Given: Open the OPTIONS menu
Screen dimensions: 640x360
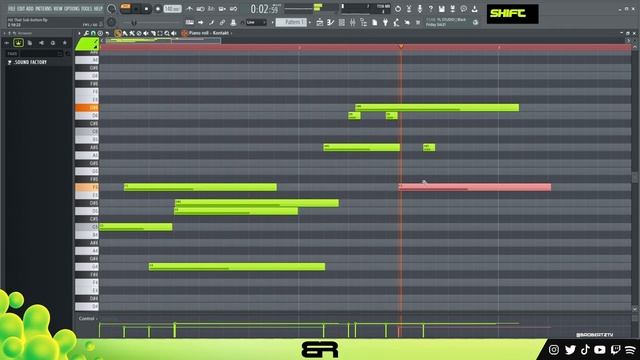Looking at the screenshot, I should coord(71,8).
